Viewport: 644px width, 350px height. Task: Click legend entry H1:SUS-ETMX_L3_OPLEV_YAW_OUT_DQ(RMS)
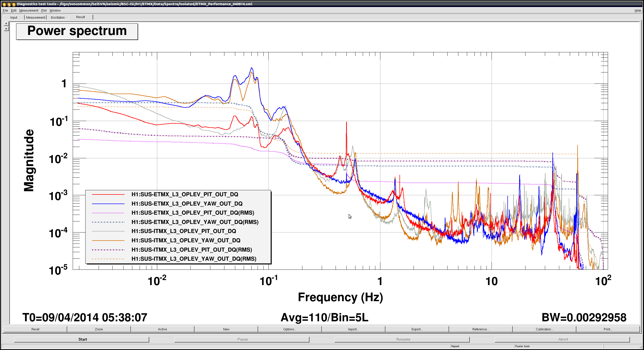point(195,222)
